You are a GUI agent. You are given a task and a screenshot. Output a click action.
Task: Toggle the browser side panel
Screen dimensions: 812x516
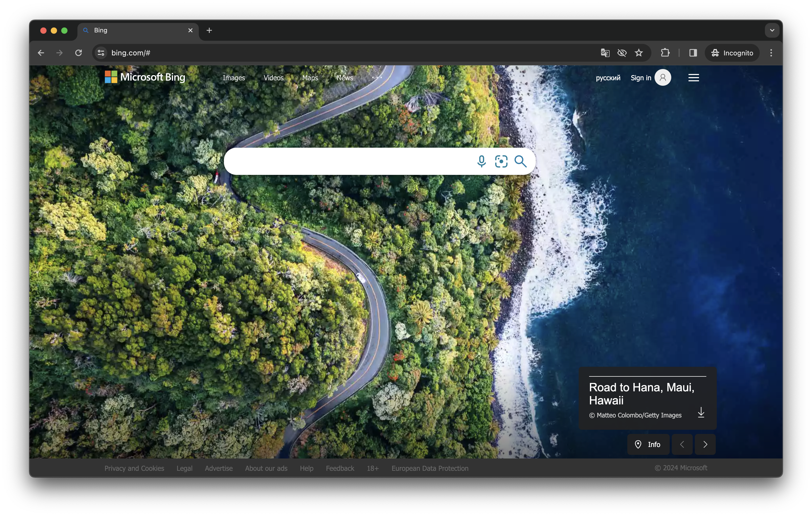coord(693,53)
